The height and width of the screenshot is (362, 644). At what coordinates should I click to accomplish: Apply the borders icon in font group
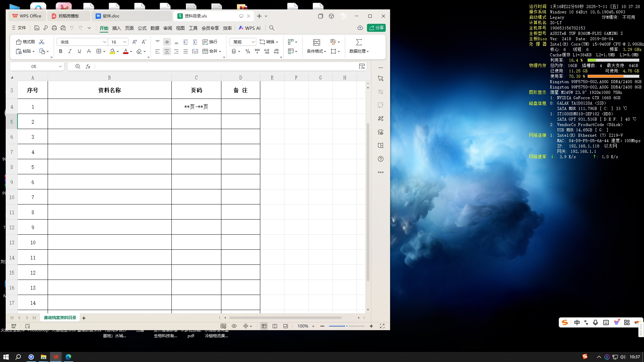click(99, 51)
